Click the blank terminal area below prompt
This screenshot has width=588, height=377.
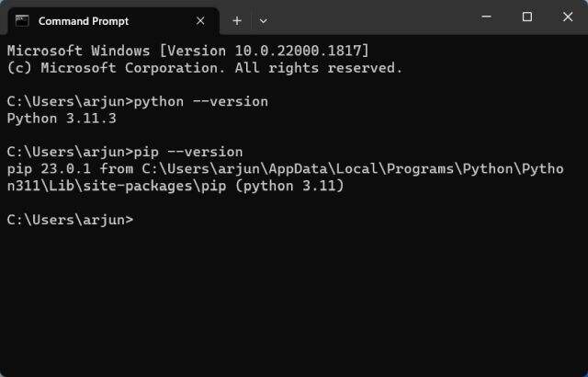click(294, 303)
